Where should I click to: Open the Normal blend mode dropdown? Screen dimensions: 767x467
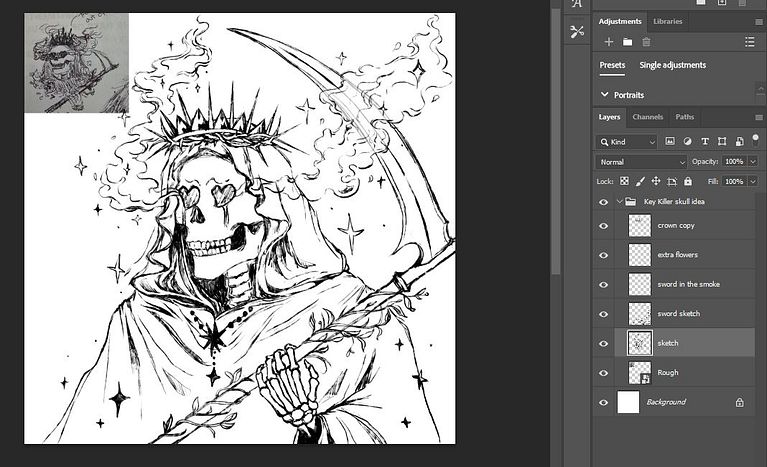coord(641,162)
